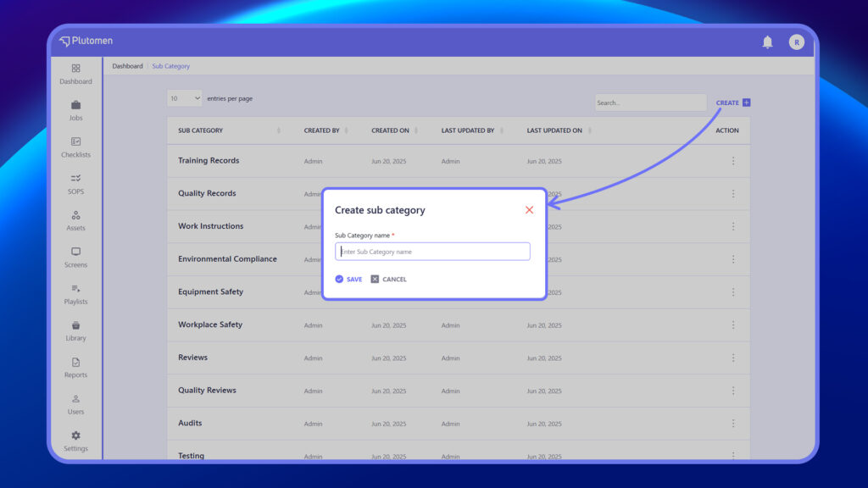Select the Equipment Safety row name
The height and width of the screenshot is (488, 868).
click(x=210, y=291)
